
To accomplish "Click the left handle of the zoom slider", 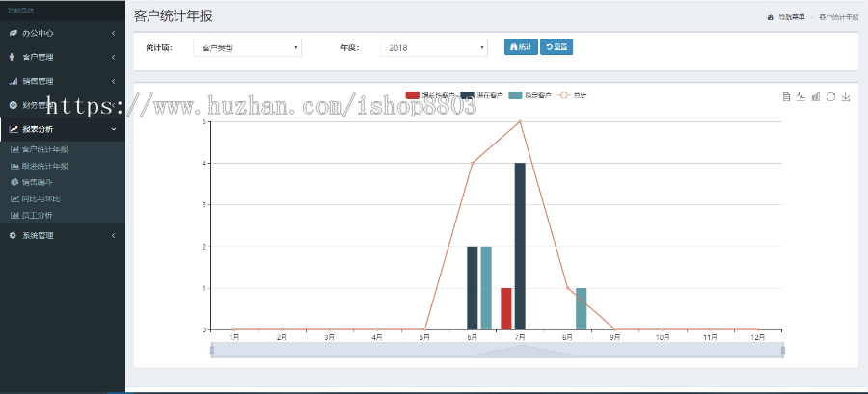I will [211, 350].
